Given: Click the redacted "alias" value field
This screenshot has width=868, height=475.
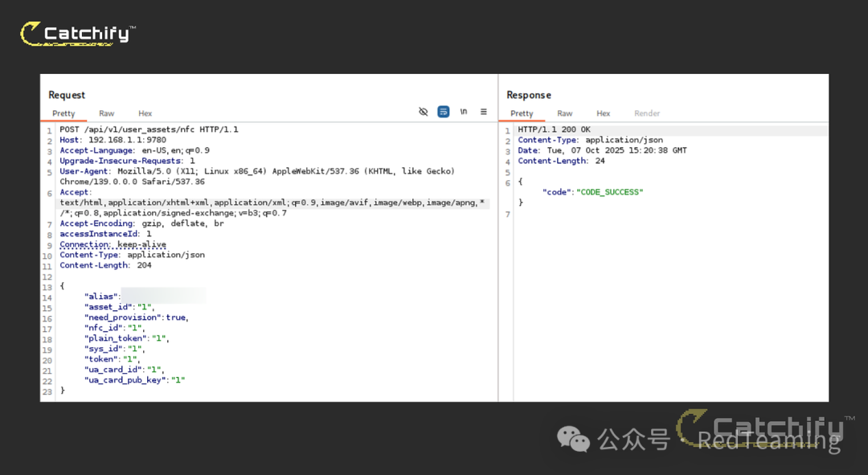Looking at the screenshot, I should [164, 297].
